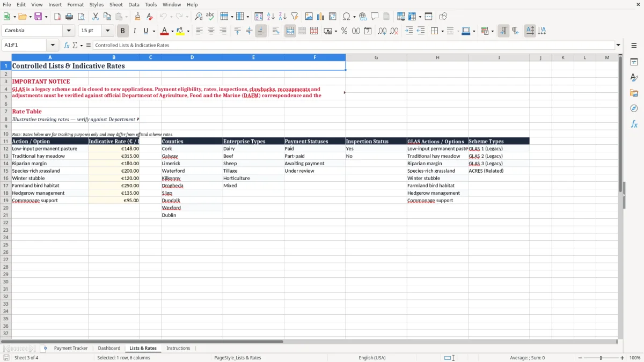Image resolution: width=644 pixels, height=362 pixels.
Task: Click the Insert Comment icon
Action: pyautogui.click(x=375, y=17)
